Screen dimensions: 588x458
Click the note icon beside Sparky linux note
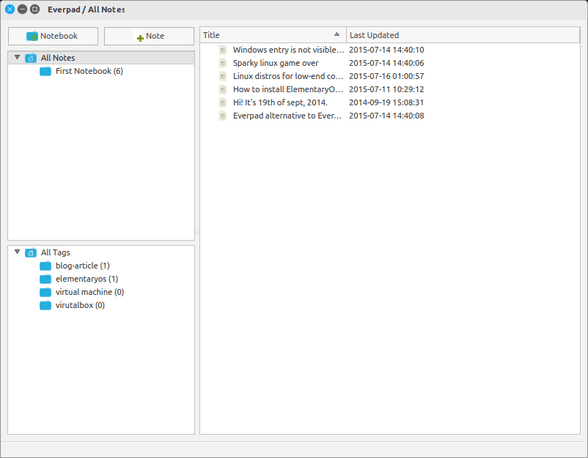click(223, 63)
